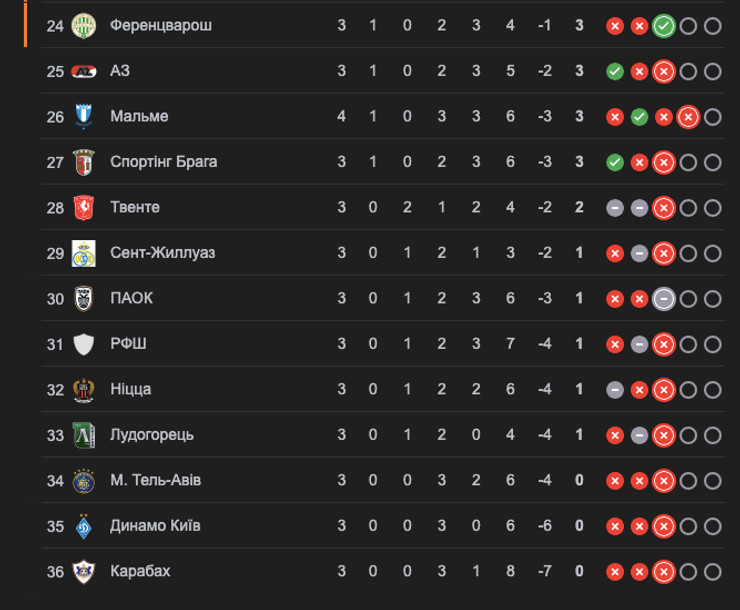Open the Сент-Жиллуаз team page
Viewport: 740px width, 610px height.
[163, 253]
